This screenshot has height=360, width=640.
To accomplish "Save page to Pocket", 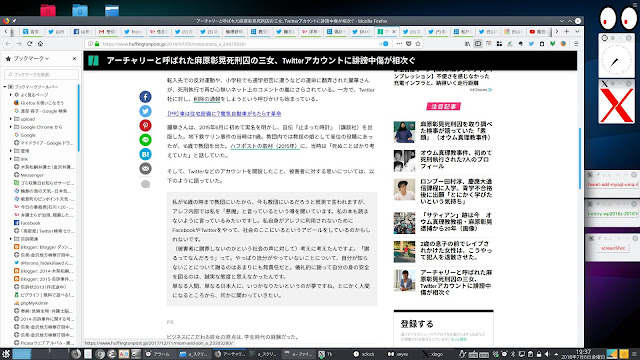I will click(409, 44).
